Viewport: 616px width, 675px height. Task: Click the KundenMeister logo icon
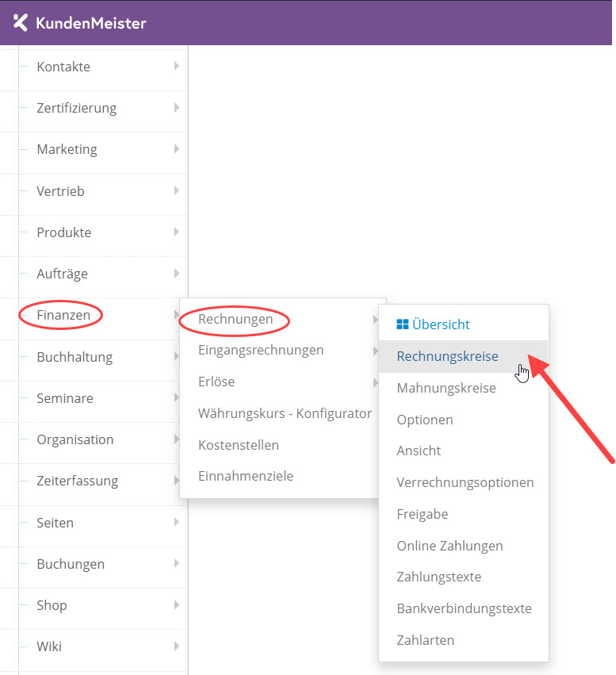click(x=21, y=23)
